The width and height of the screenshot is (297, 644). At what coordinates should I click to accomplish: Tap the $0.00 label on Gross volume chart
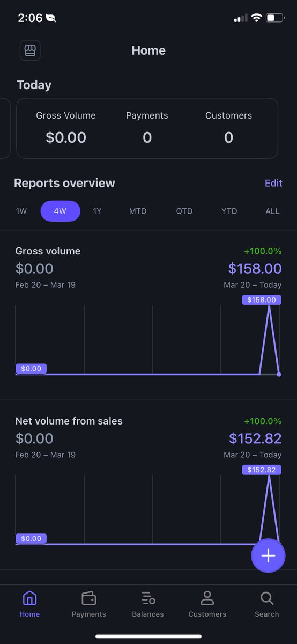(x=31, y=369)
